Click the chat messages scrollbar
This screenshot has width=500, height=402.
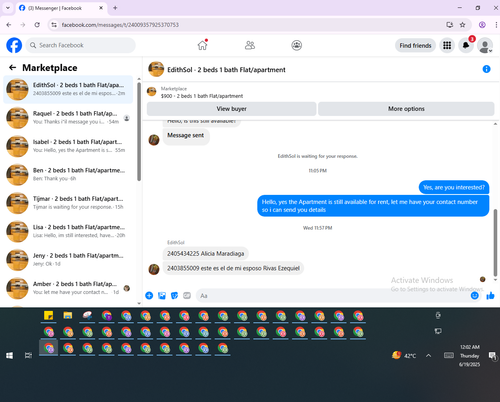point(495,243)
